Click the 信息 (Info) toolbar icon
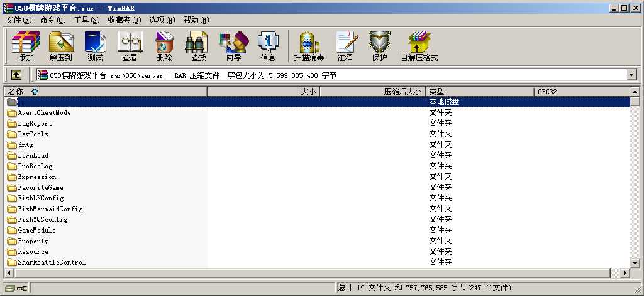 (268, 46)
